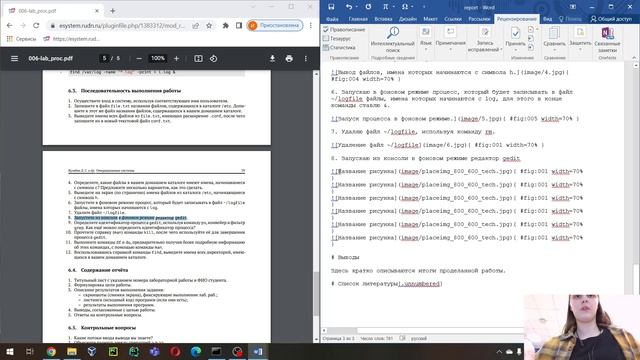The height and width of the screenshot is (360, 640).
Task: Click the 100% zoom level field
Action: (x=158, y=58)
